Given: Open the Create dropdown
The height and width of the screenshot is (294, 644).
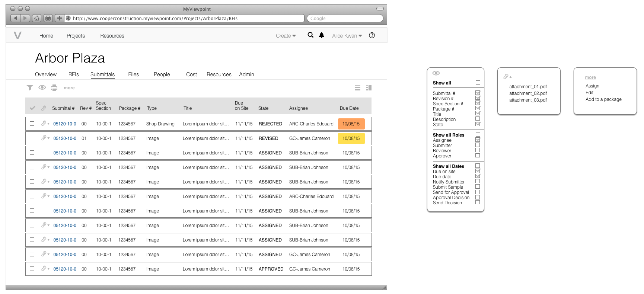Looking at the screenshot, I should [286, 36].
